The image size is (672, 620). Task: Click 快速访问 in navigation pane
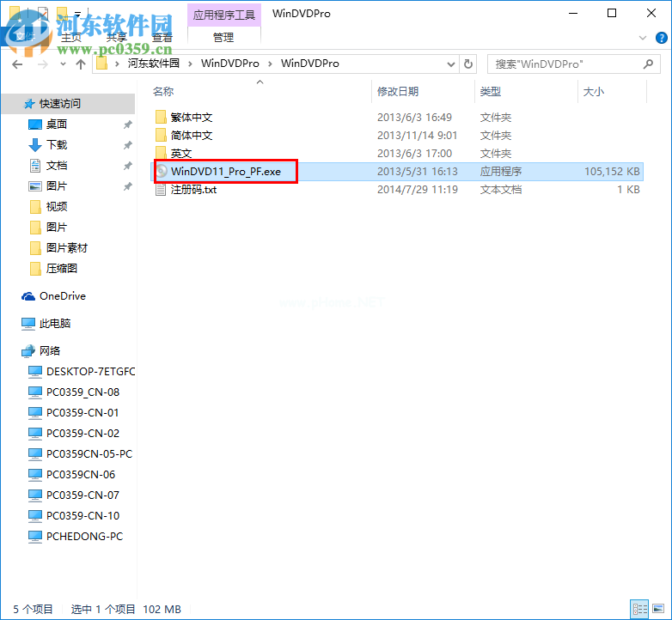pos(60,104)
